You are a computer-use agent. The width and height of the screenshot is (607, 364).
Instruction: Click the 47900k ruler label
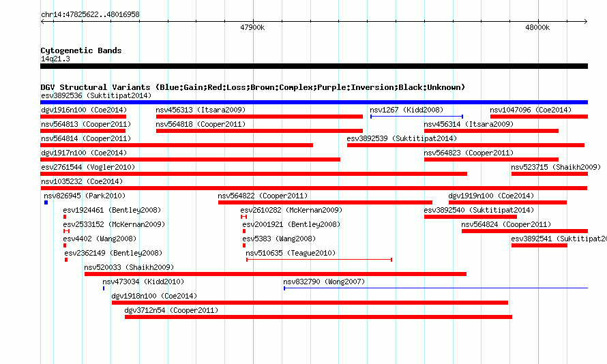coord(252,27)
